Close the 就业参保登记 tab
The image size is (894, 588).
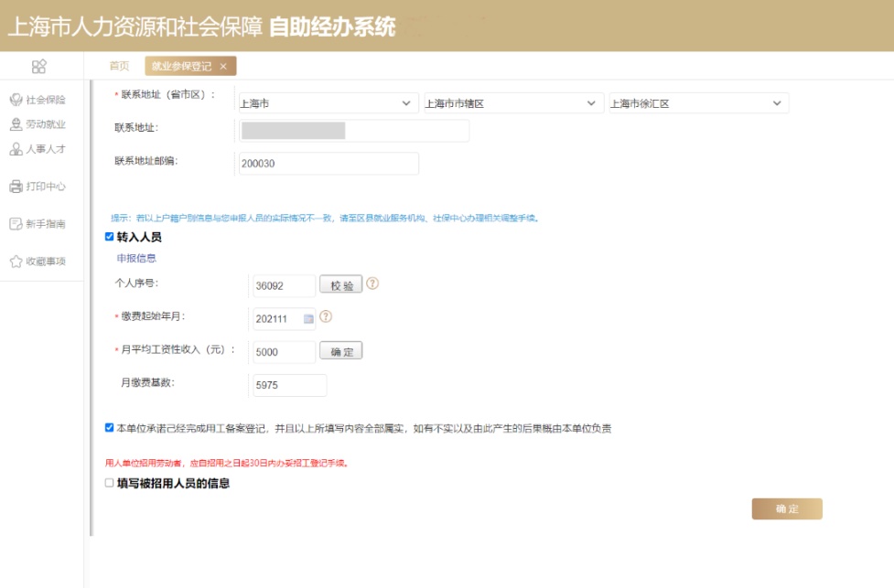pyautogui.click(x=223, y=67)
